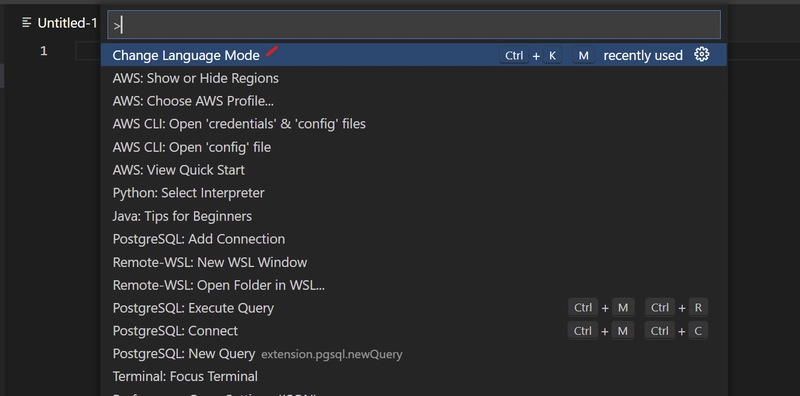Image resolution: width=800 pixels, height=396 pixels.
Task: Click the command palette input field
Action: [414, 24]
